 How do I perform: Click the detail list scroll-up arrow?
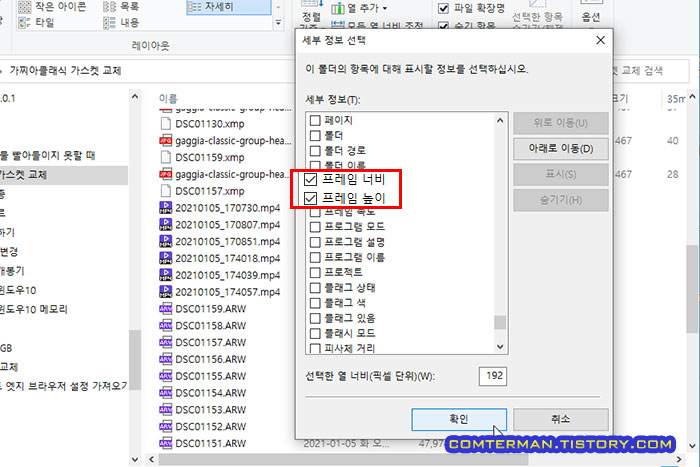point(500,121)
